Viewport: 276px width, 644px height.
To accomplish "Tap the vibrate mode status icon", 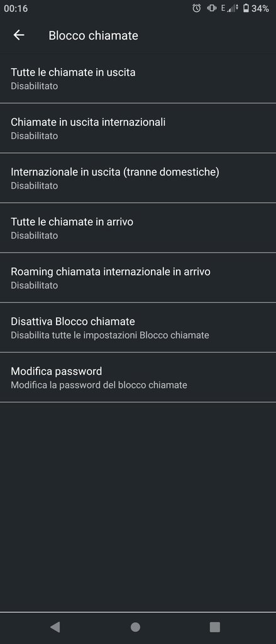I will [212, 8].
